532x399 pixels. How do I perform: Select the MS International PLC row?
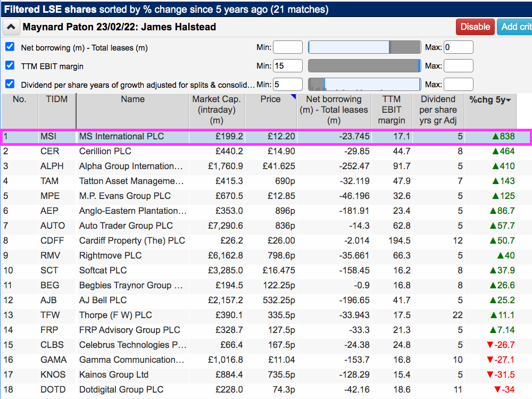coord(265,136)
